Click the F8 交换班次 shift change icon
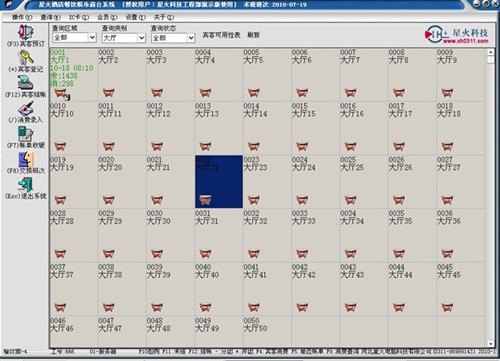 tap(26, 159)
